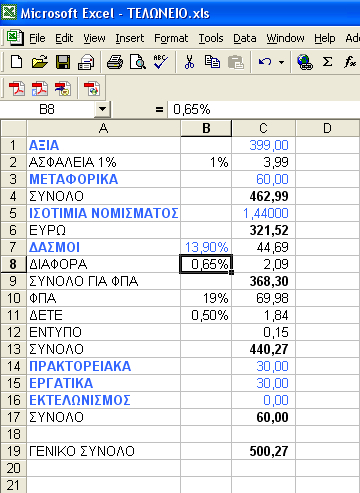Open the Edit menu
Image resolution: width=360 pixels, height=493 pixels.
[64, 38]
